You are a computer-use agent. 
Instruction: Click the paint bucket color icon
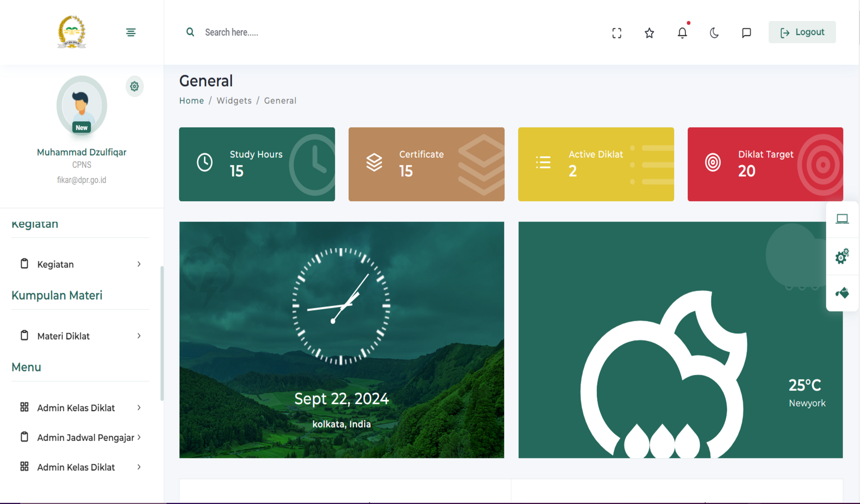coord(842,293)
